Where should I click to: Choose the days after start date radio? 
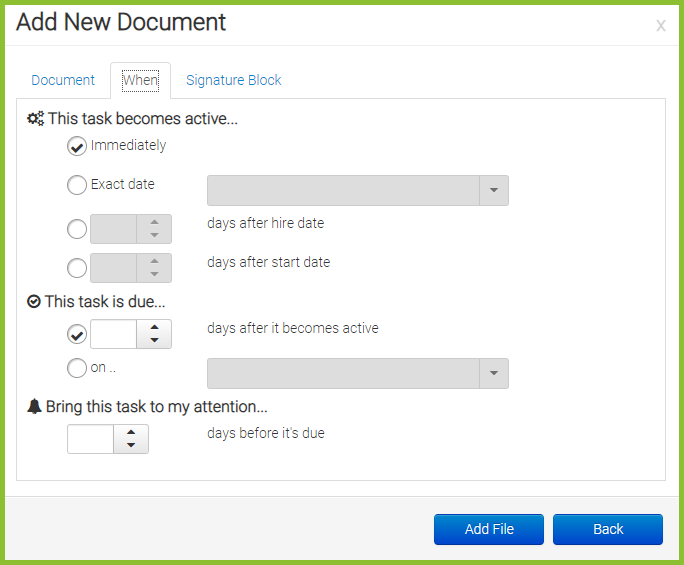[77, 268]
